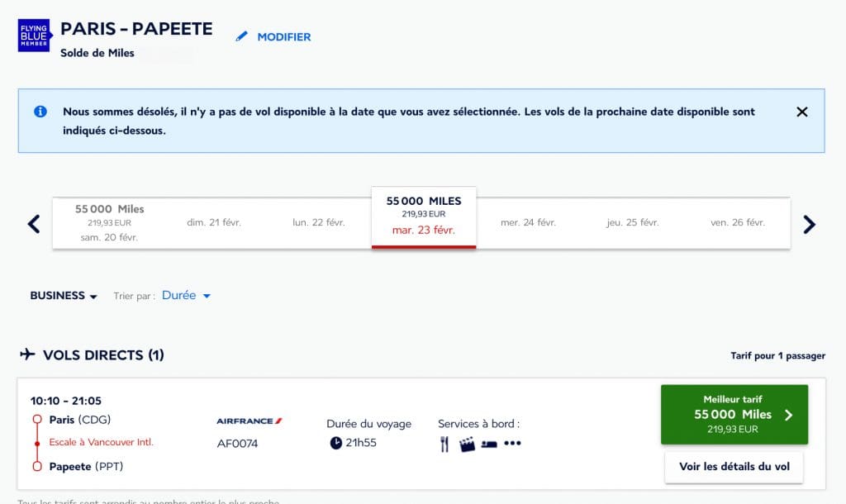Click the pencil icon beside MODIFIER
This screenshot has width=846, height=504.
(x=242, y=36)
